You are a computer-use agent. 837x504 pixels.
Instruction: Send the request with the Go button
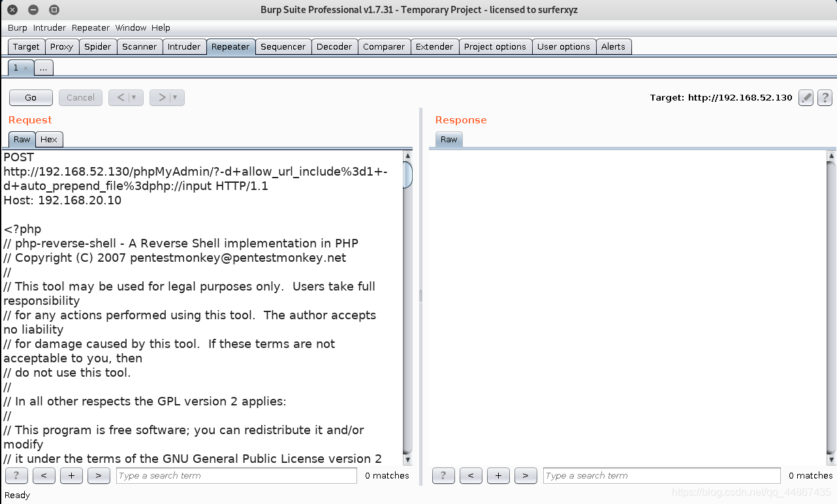tap(31, 98)
